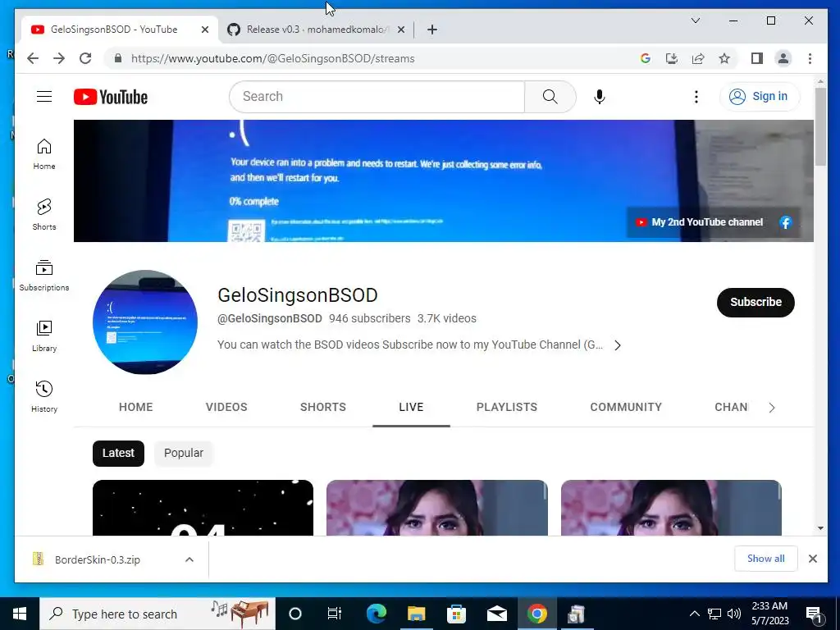The image size is (840, 630).
Task: Go forward with browser forward arrow
Action: coord(59,58)
